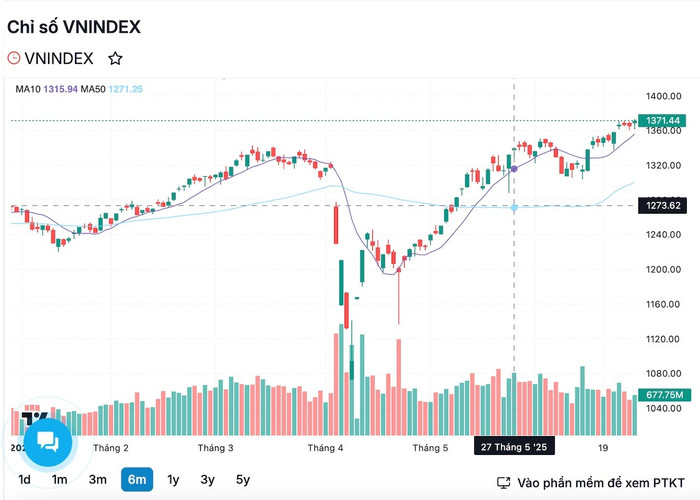The width and height of the screenshot is (700, 500).
Task: Choose the 5y time range
Action: (x=243, y=479)
